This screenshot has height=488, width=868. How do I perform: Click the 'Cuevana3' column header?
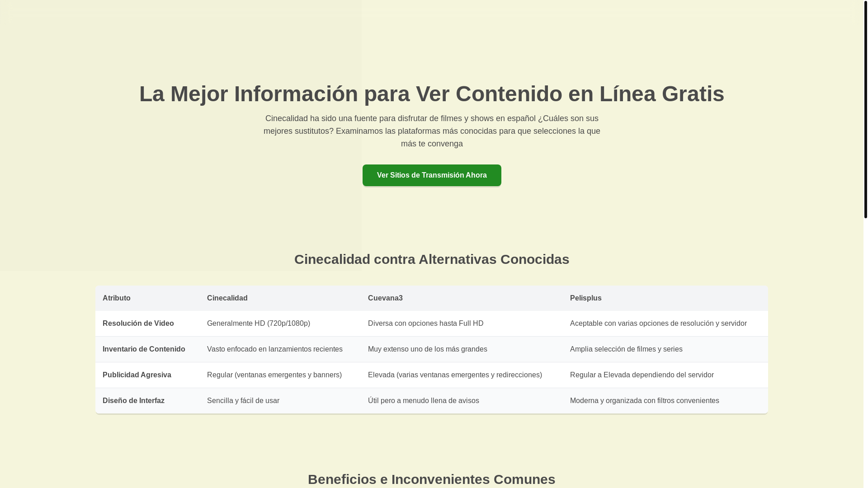click(462, 298)
